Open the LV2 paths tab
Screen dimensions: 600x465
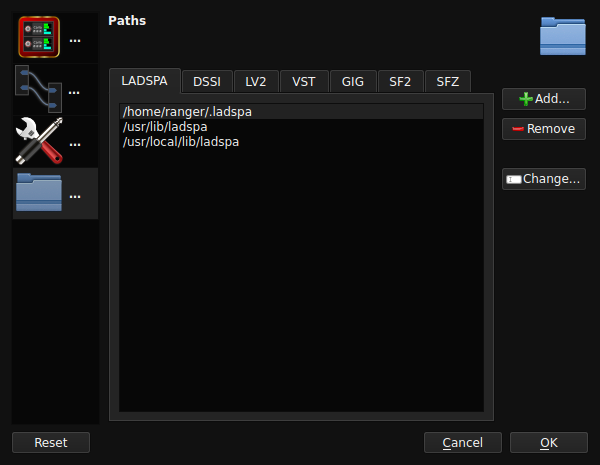coord(256,82)
